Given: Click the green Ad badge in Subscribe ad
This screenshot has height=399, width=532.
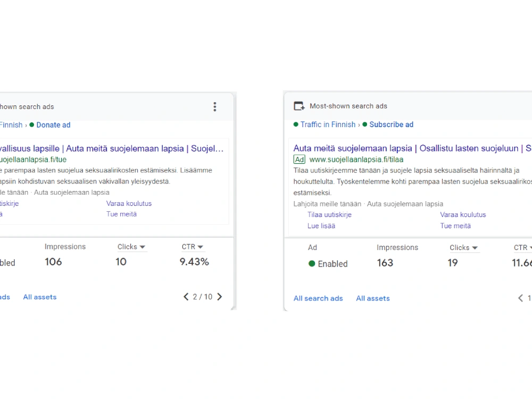Looking at the screenshot, I should click(x=299, y=160).
